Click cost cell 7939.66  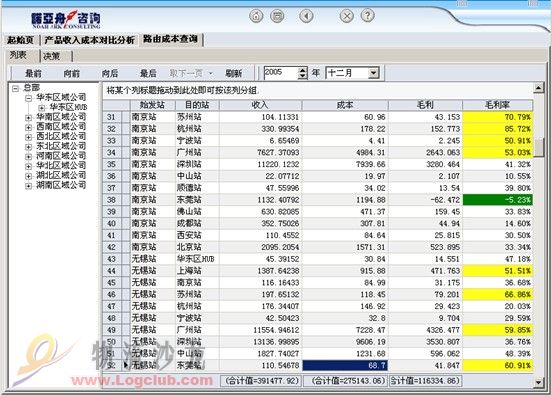pos(345,164)
